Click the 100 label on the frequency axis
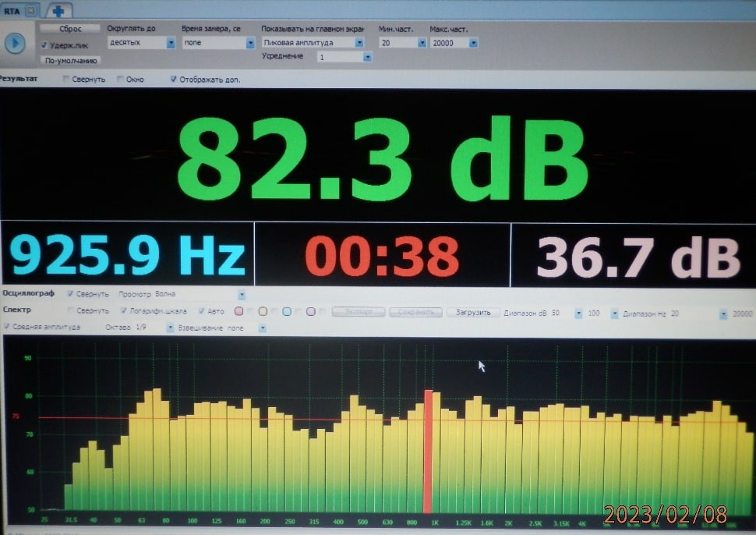 point(193,520)
